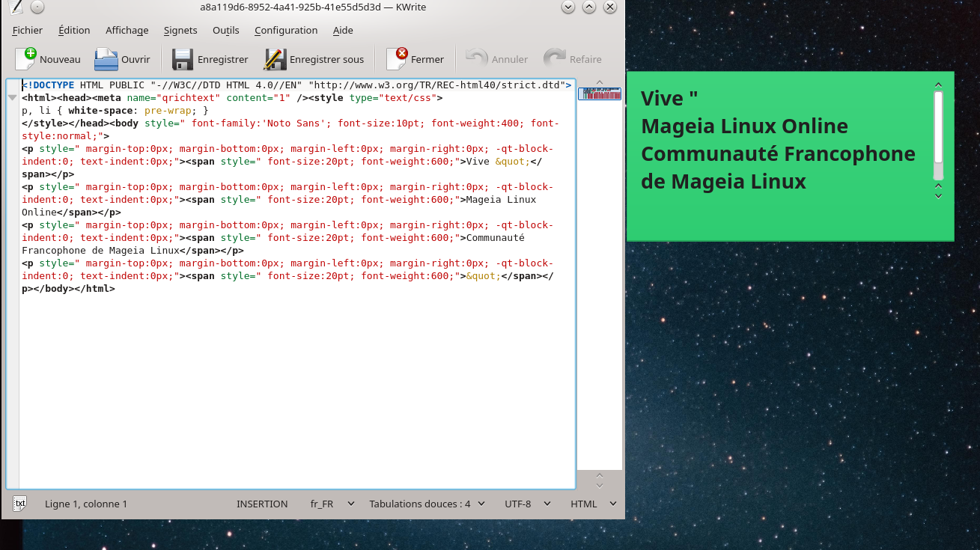Click the KWrite pencil icon in title bar
The height and width of the screenshot is (550, 980).
click(x=16, y=7)
